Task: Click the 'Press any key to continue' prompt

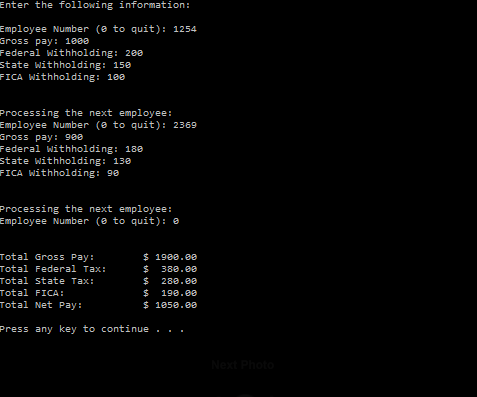Action: coord(92,329)
